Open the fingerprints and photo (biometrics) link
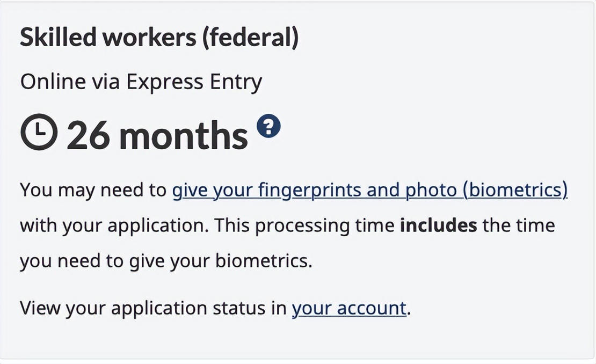The height and width of the screenshot is (364, 596). (370, 190)
